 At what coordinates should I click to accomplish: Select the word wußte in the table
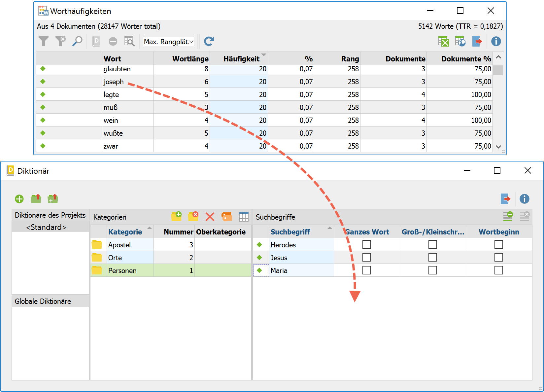[113, 133]
